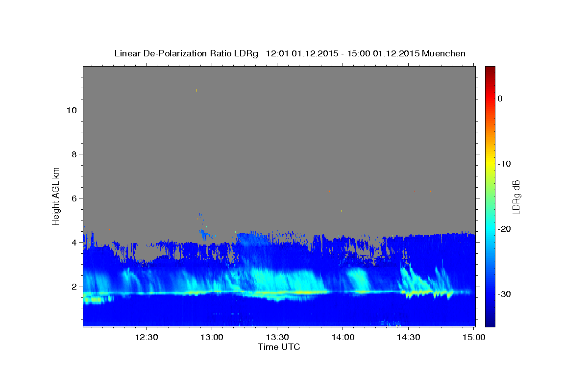
Task: Click the colorbar label '-20'
Action: (x=505, y=229)
